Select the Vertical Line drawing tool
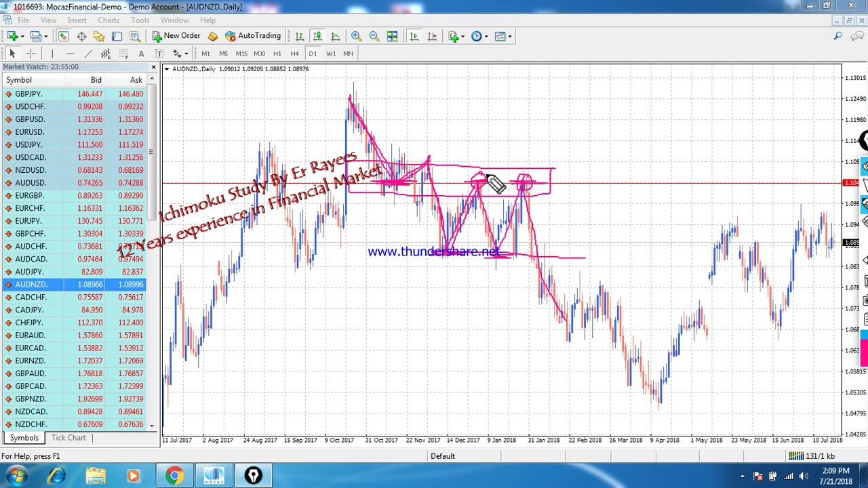The height and width of the screenshot is (488, 868). pyautogui.click(x=52, y=54)
